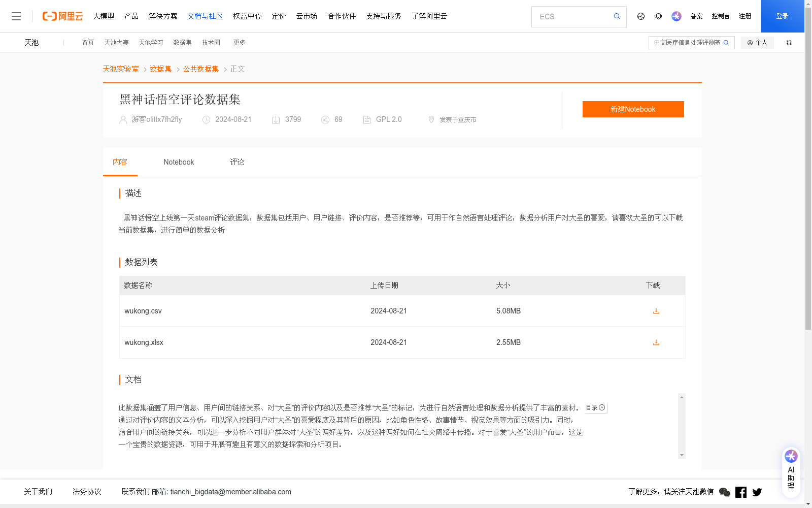Open the 备案 link in header
Image resolution: width=812 pixels, height=508 pixels.
click(x=696, y=16)
